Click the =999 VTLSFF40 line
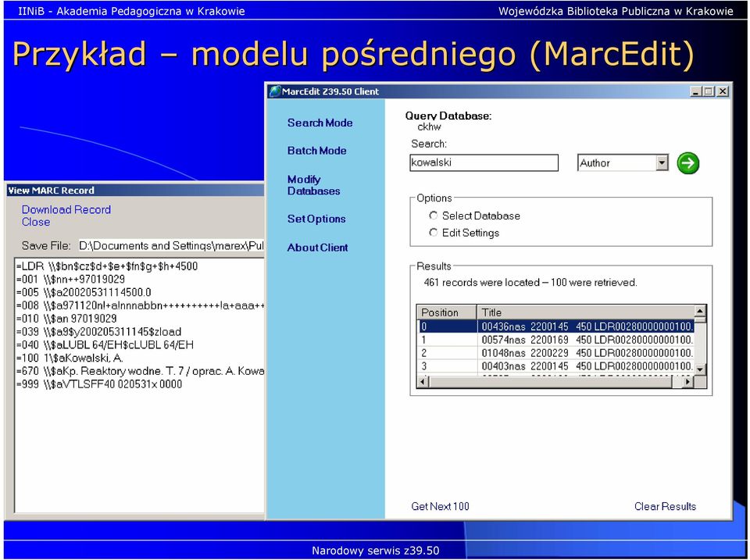750x560 pixels. click(x=99, y=384)
